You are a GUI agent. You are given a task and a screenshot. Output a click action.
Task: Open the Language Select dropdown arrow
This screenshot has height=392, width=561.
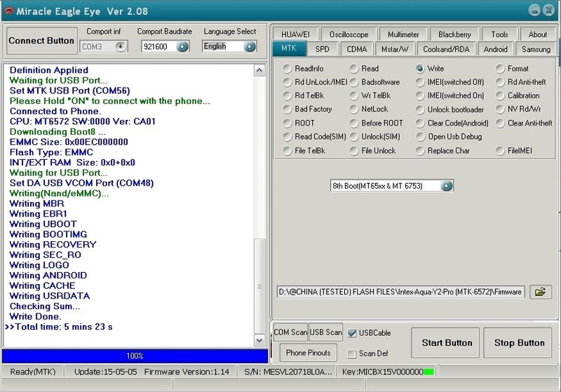(250, 46)
